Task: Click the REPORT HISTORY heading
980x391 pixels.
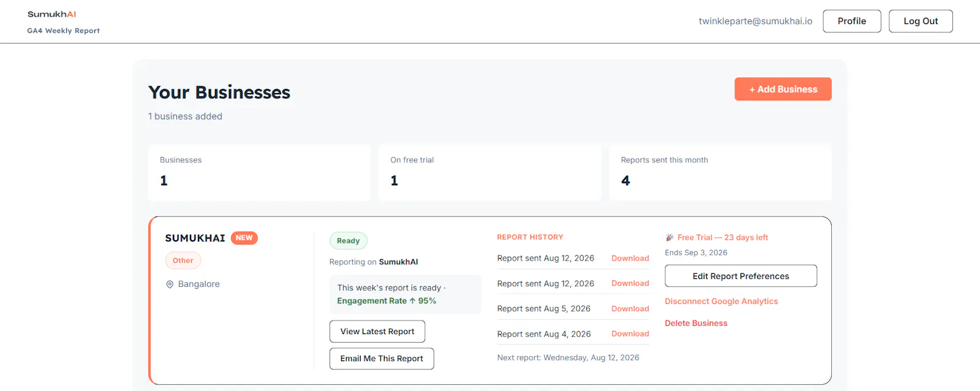Action: [x=530, y=237]
